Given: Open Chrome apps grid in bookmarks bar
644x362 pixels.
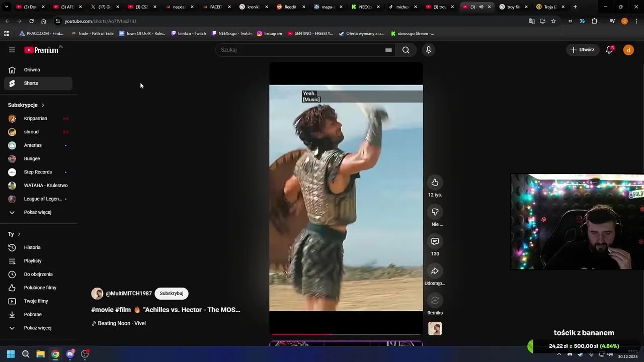Looking at the screenshot, I should tap(7, 34).
